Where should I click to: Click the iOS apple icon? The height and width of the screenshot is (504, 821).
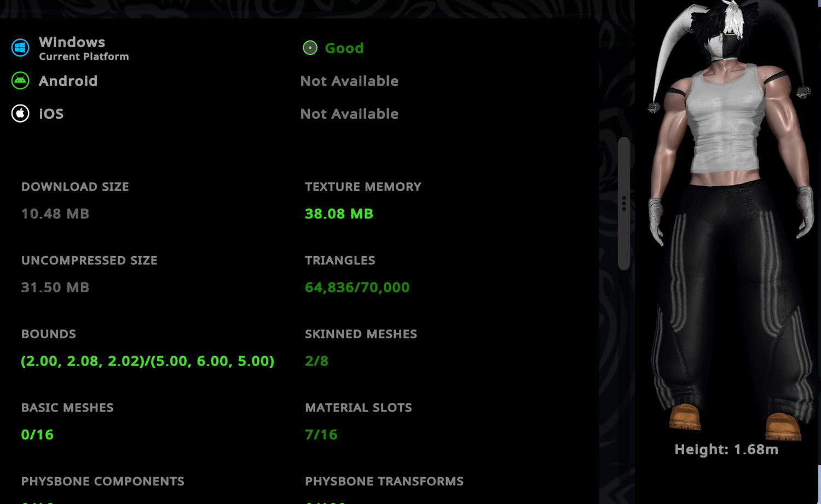[x=20, y=113]
